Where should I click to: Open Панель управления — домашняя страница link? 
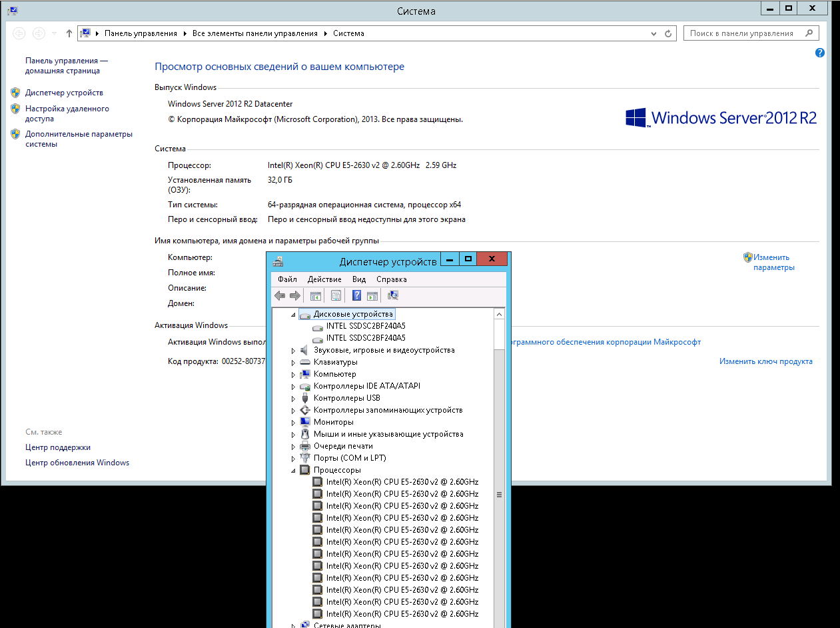[x=67, y=65]
